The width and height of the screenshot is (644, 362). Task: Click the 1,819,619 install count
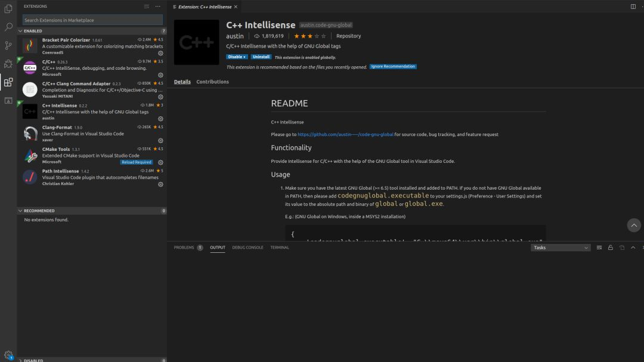(x=268, y=36)
